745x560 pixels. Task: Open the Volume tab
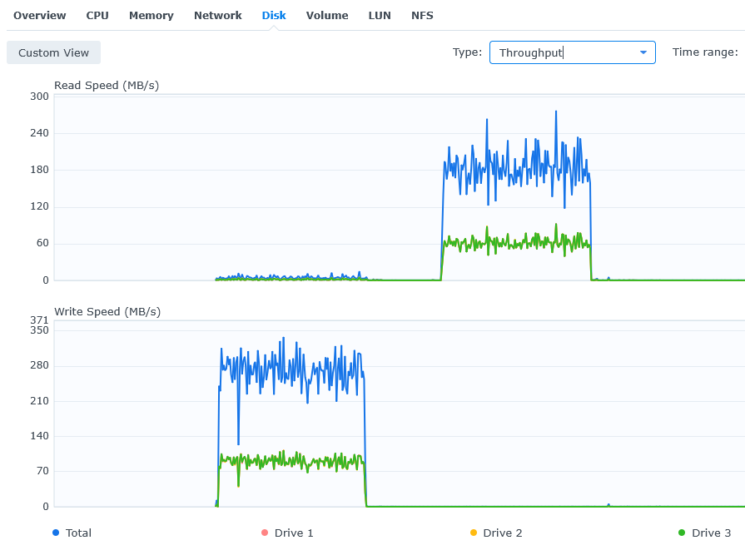click(327, 15)
